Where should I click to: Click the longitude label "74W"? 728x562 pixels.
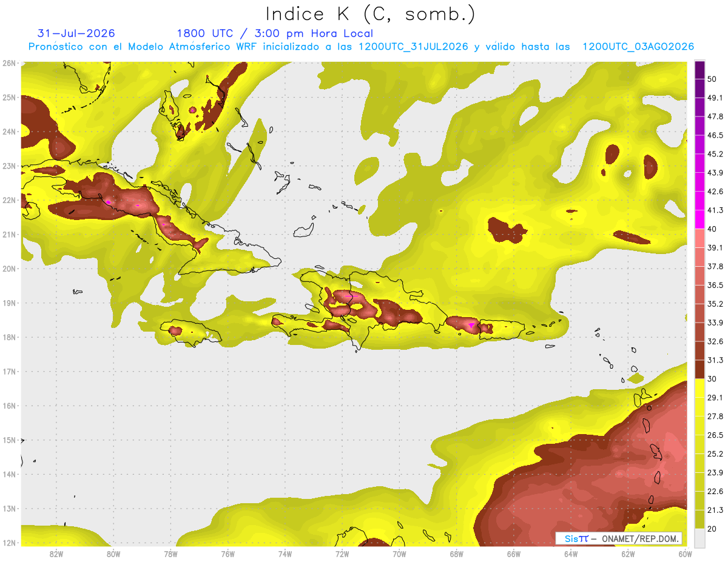pos(285,554)
